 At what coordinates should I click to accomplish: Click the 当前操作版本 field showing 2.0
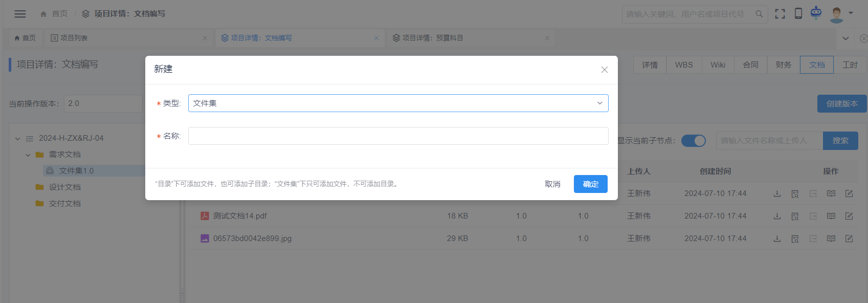[104, 103]
